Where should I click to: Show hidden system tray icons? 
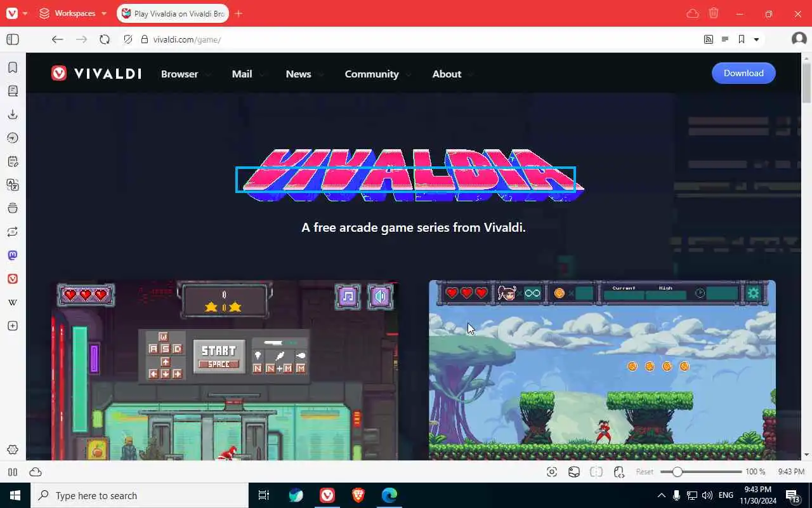[661, 495]
